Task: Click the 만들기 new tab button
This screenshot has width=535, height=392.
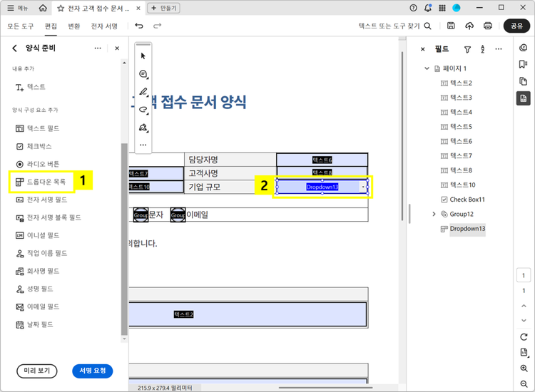Action: click(x=163, y=8)
